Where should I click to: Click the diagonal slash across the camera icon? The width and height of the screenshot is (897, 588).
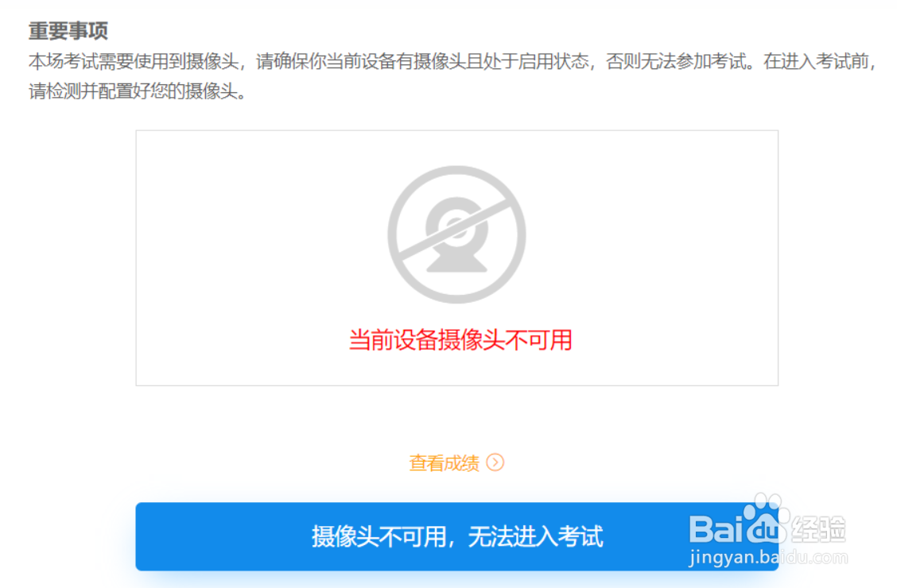pyautogui.click(x=456, y=231)
